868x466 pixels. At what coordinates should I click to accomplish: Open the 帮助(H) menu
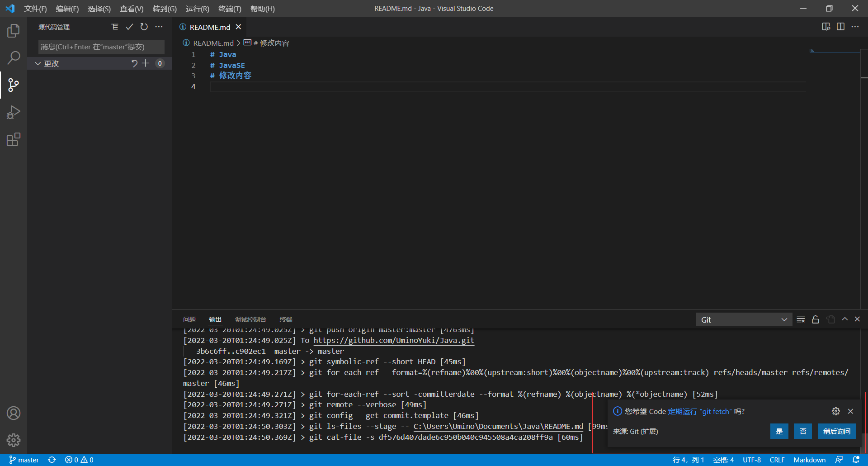(x=263, y=9)
